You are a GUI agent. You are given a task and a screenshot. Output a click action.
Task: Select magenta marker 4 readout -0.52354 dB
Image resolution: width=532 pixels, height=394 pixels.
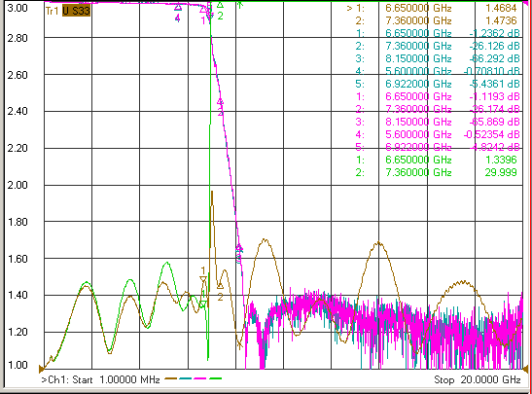[x=438, y=134]
